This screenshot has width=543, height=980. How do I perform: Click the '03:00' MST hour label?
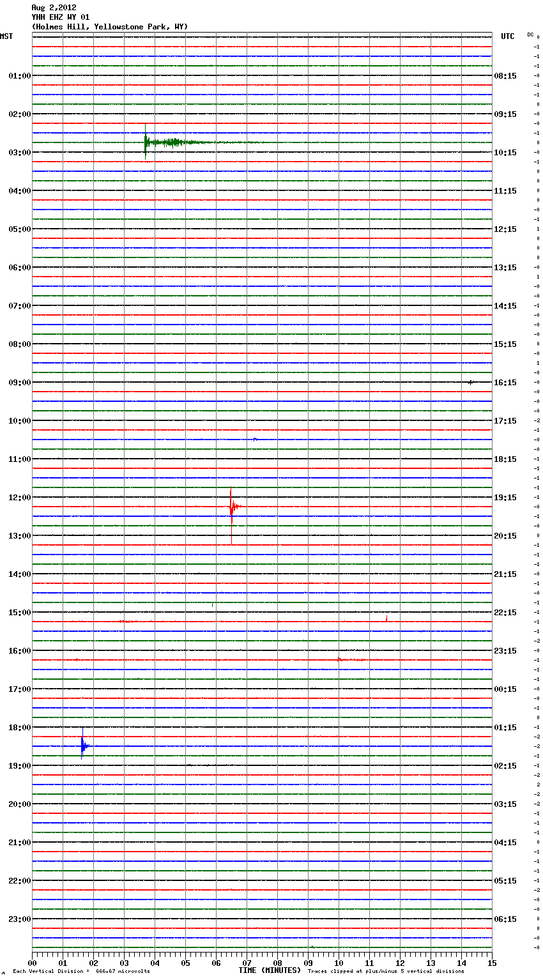(x=19, y=153)
